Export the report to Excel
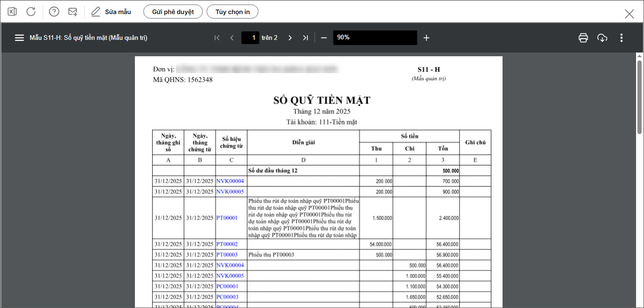This screenshot has height=308, width=644. pyautogui.click(x=12, y=12)
